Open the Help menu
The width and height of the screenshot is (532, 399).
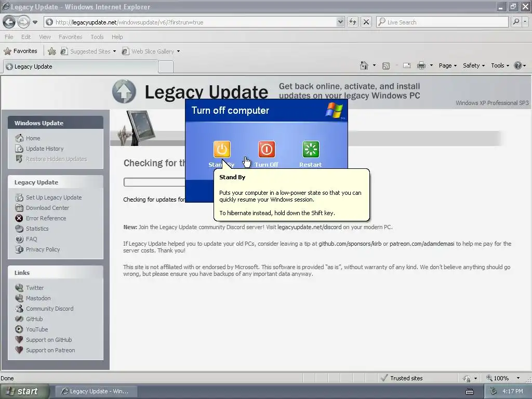pos(117,37)
